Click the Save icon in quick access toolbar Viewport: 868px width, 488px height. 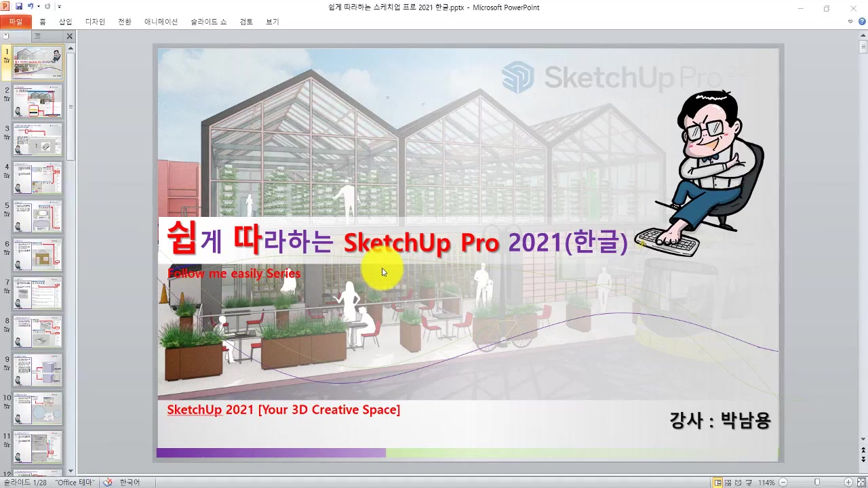pos(19,7)
